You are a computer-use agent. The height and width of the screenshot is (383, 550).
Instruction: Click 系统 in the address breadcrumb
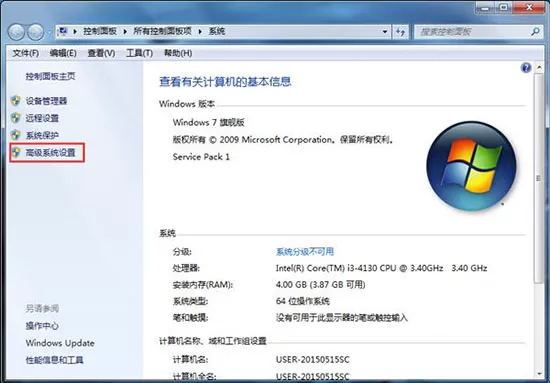(217, 31)
